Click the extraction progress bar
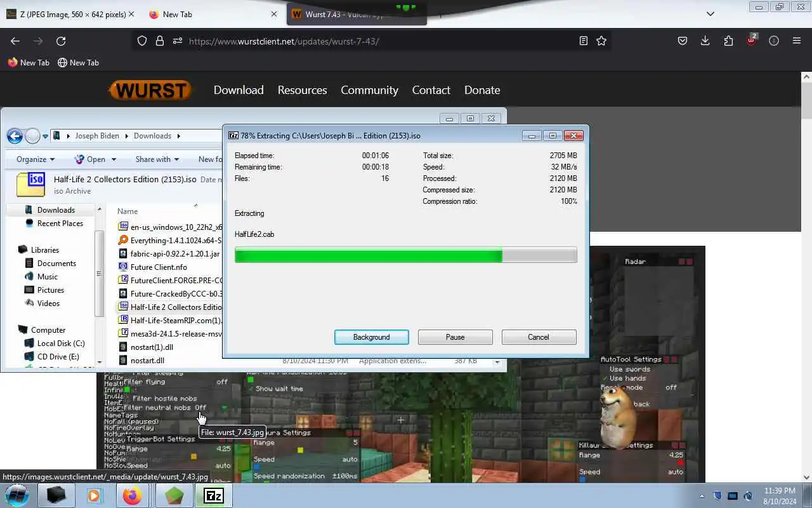Image resolution: width=812 pixels, height=508 pixels. point(405,255)
